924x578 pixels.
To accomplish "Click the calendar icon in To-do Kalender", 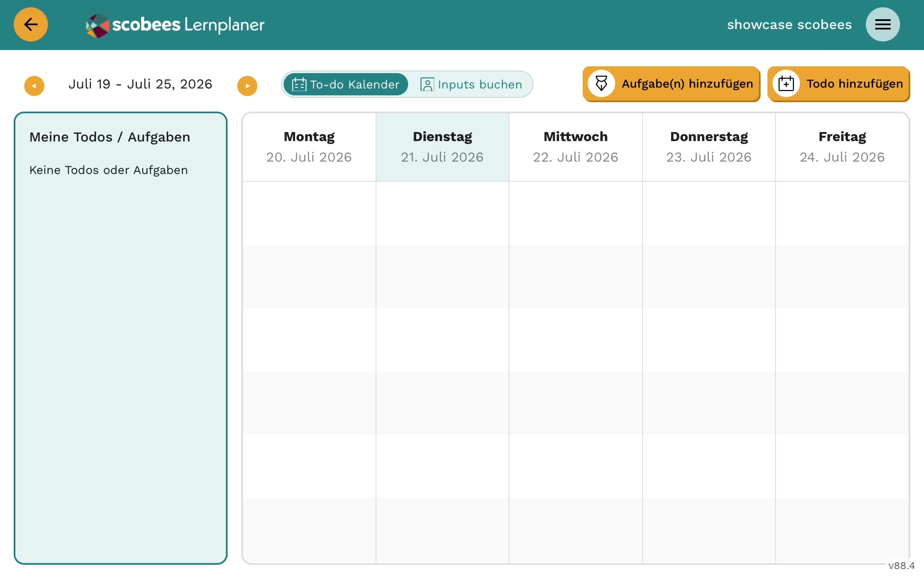I will (299, 84).
